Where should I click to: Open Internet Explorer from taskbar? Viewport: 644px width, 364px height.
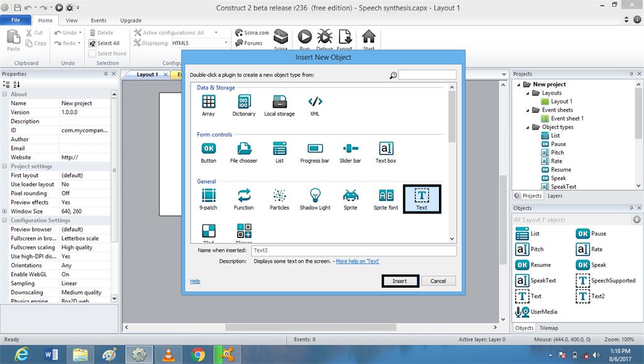[21, 355]
